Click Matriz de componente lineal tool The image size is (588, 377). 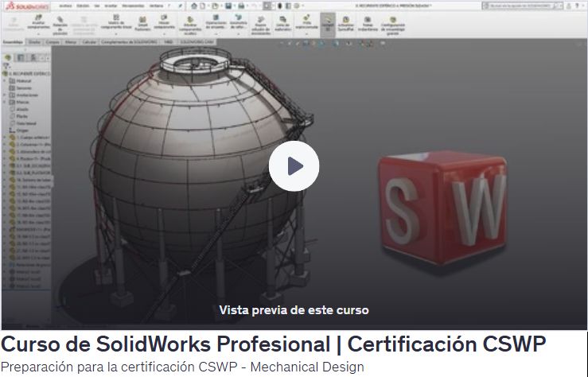pos(116,23)
